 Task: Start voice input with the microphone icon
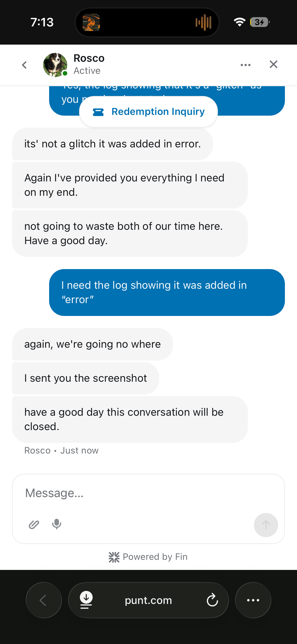[x=57, y=524]
